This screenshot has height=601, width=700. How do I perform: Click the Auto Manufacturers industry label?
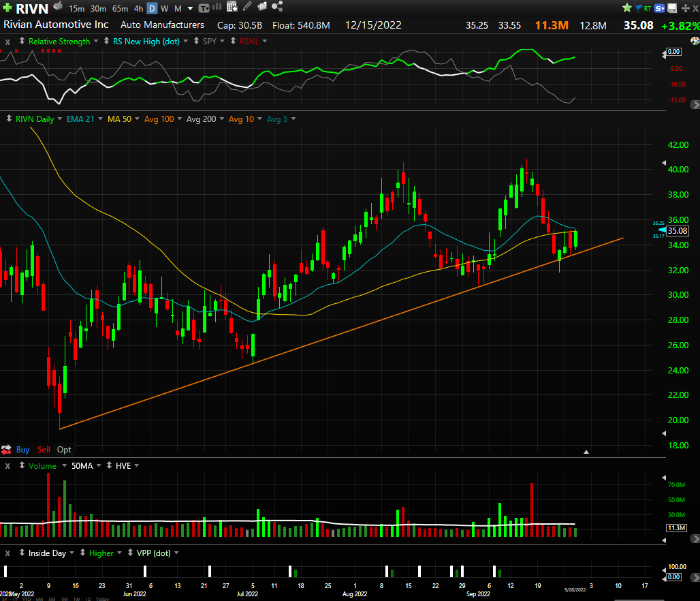(163, 25)
